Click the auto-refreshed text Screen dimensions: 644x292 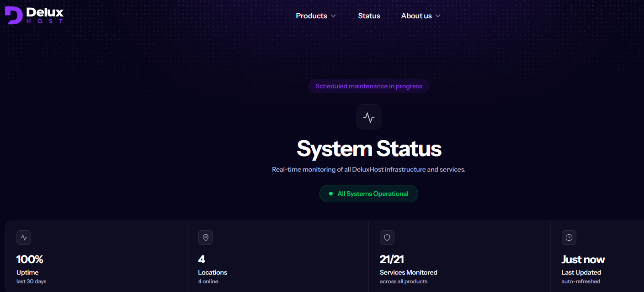[581, 281]
